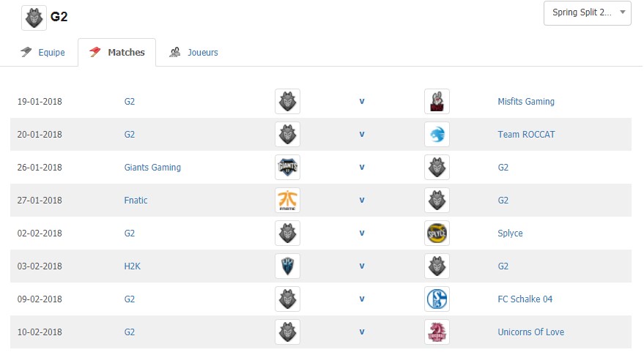Click the v link in the 02-02-2018 match
644x355 pixels.
362,233
